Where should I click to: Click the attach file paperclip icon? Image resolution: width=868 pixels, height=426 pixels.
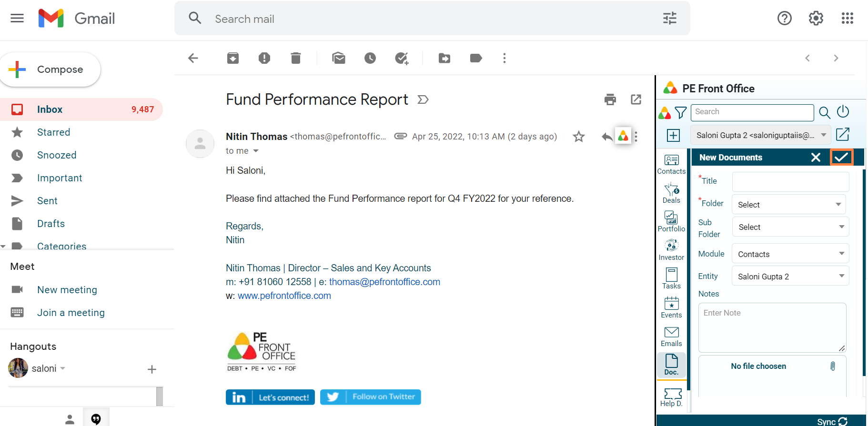click(832, 366)
